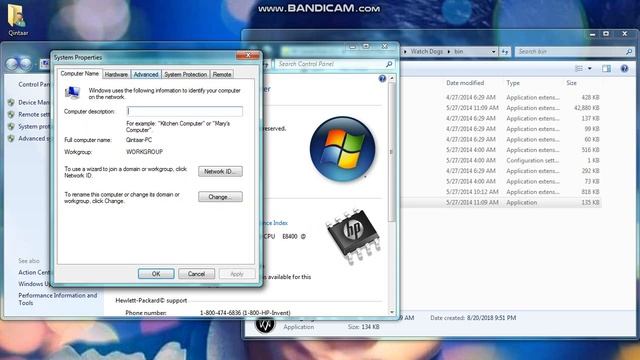Click the Explorer search magnifier icon
The image size is (640, 360).
[x=629, y=52]
